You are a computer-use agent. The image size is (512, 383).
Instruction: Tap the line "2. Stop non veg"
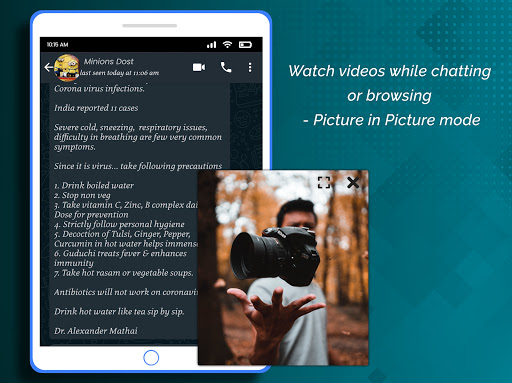82,195
